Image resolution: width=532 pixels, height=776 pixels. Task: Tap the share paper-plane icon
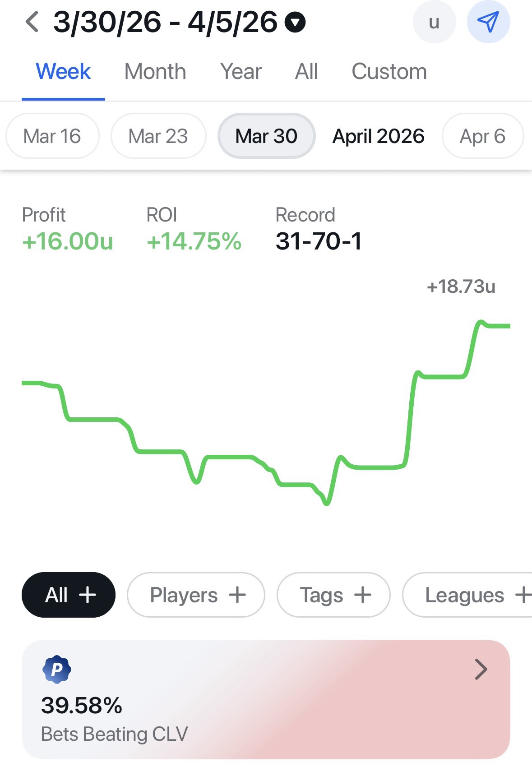tap(488, 22)
